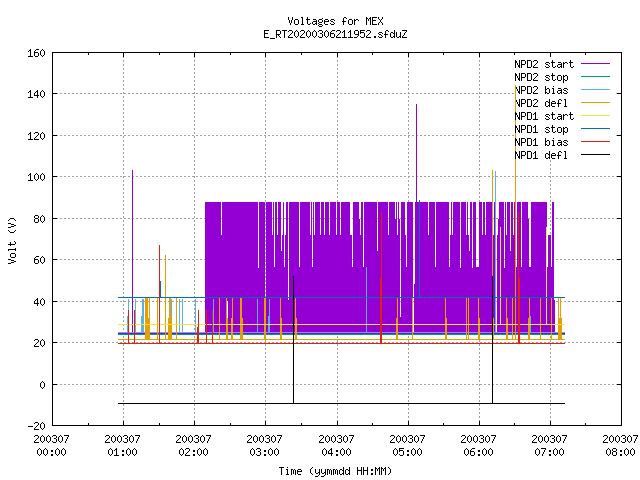Click the red NPD1 bias legend line
640x480 pixels.
coord(596,142)
